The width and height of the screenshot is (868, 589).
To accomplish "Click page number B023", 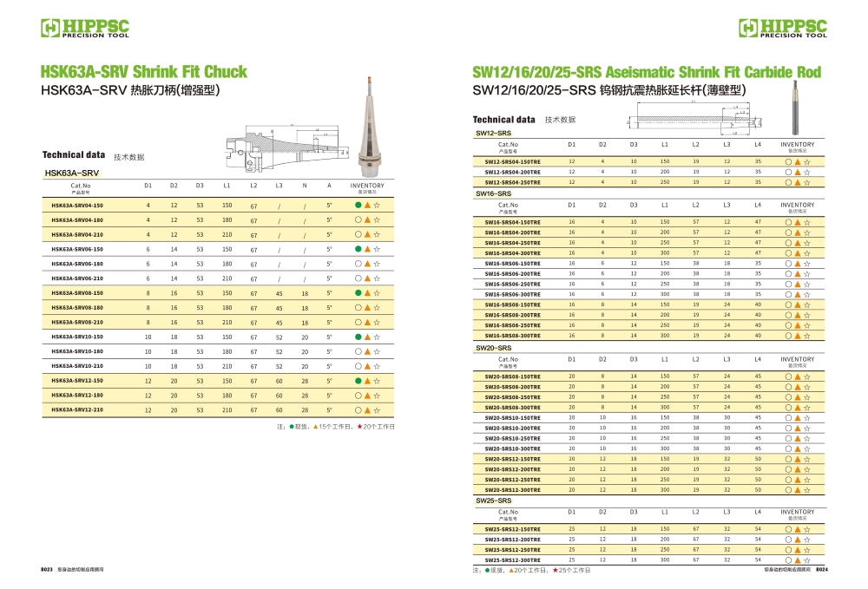I will click(47, 569).
